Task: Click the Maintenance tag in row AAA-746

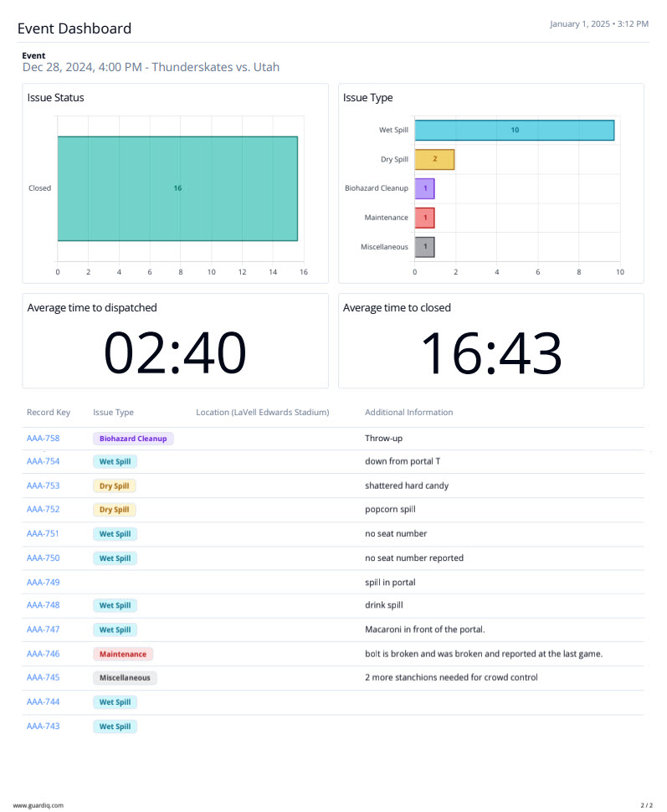Action: (123, 654)
